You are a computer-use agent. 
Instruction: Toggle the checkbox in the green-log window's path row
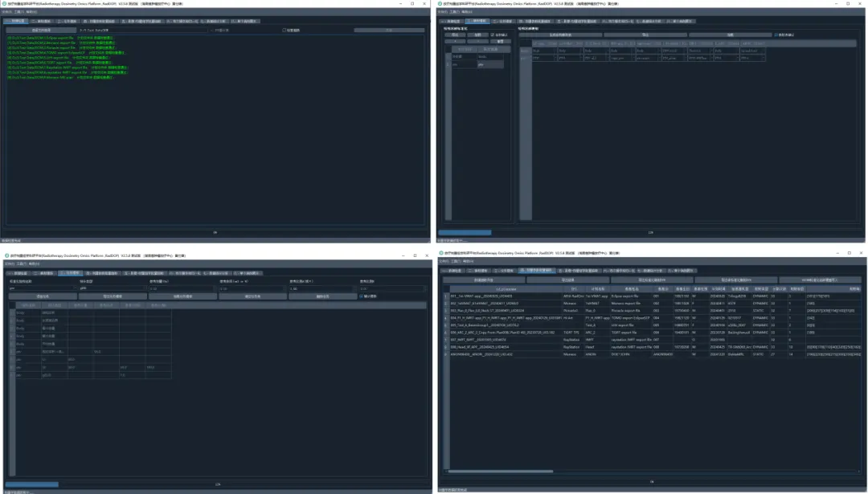(x=285, y=30)
